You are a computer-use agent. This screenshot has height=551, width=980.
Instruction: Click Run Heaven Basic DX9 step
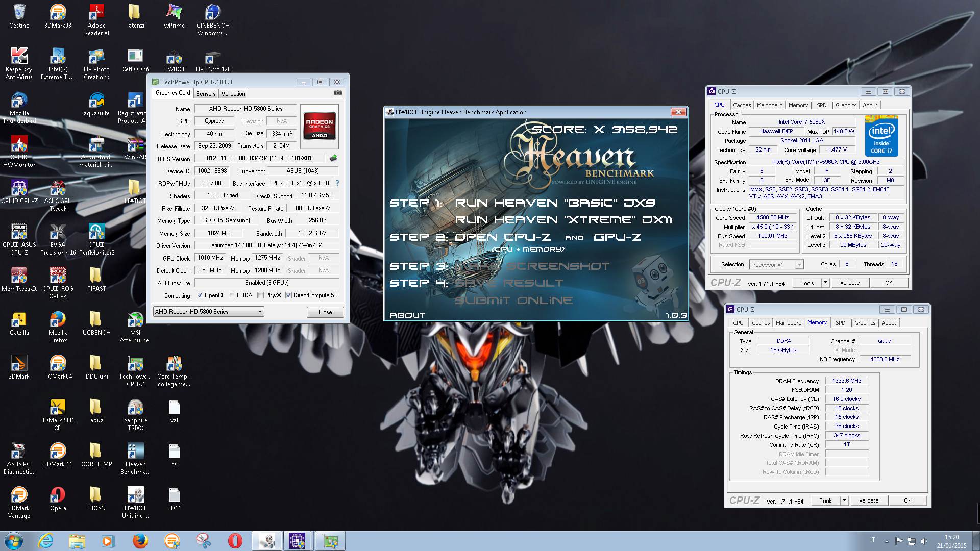(555, 203)
